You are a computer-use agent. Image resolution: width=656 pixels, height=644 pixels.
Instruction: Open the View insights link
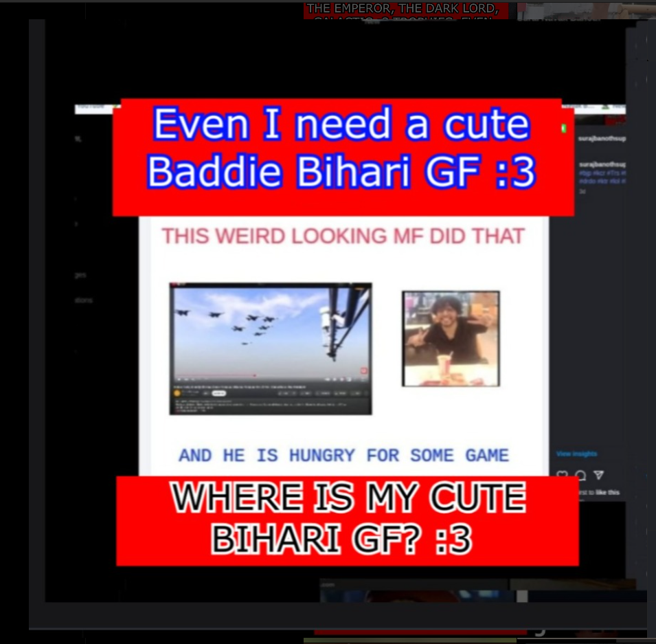(576, 454)
